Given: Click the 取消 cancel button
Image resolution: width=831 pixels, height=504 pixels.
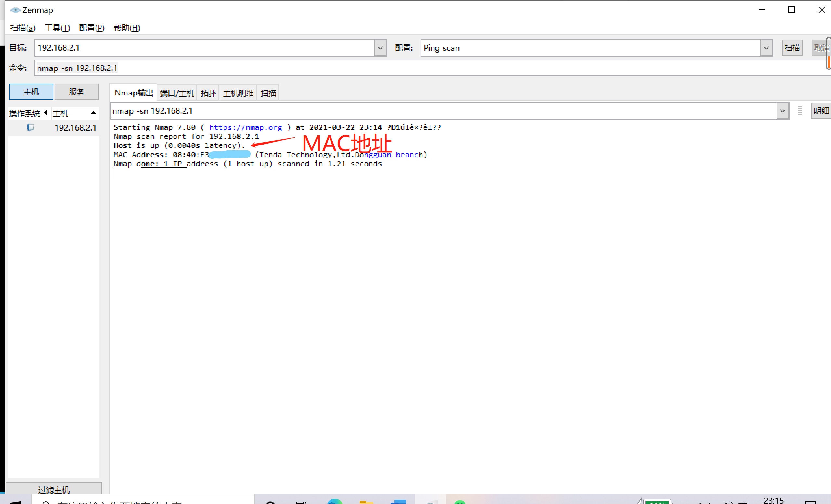Looking at the screenshot, I should tap(821, 48).
